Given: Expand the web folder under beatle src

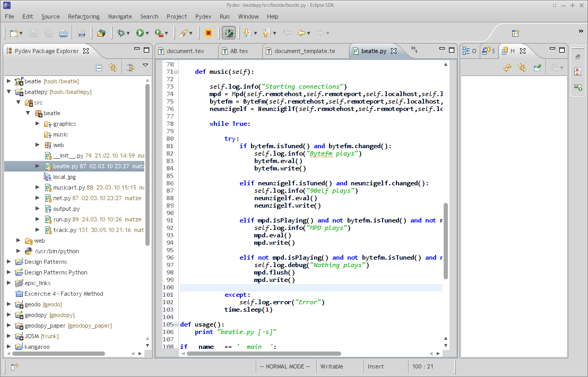Looking at the screenshot, I should click(x=38, y=144).
